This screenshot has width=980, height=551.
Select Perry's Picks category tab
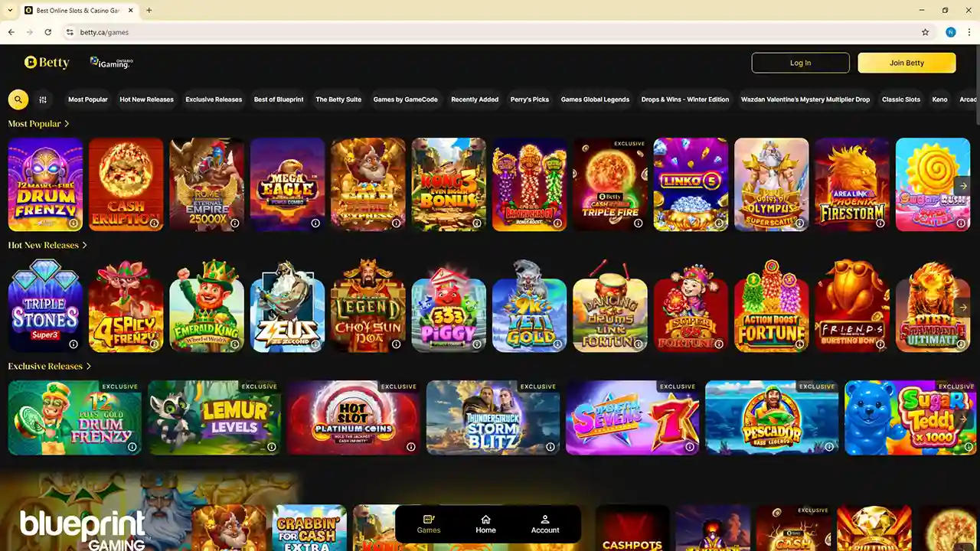530,99
